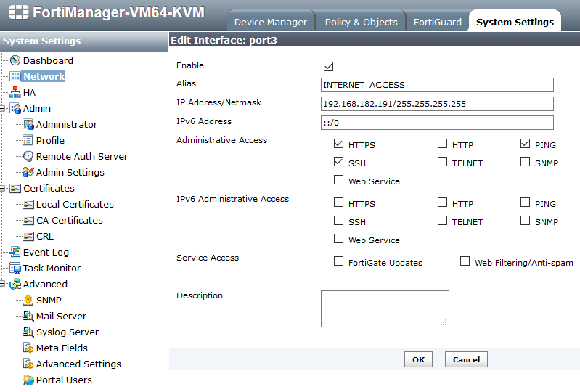
Task: Cancel editing the port3 interface
Action: pyautogui.click(x=466, y=359)
